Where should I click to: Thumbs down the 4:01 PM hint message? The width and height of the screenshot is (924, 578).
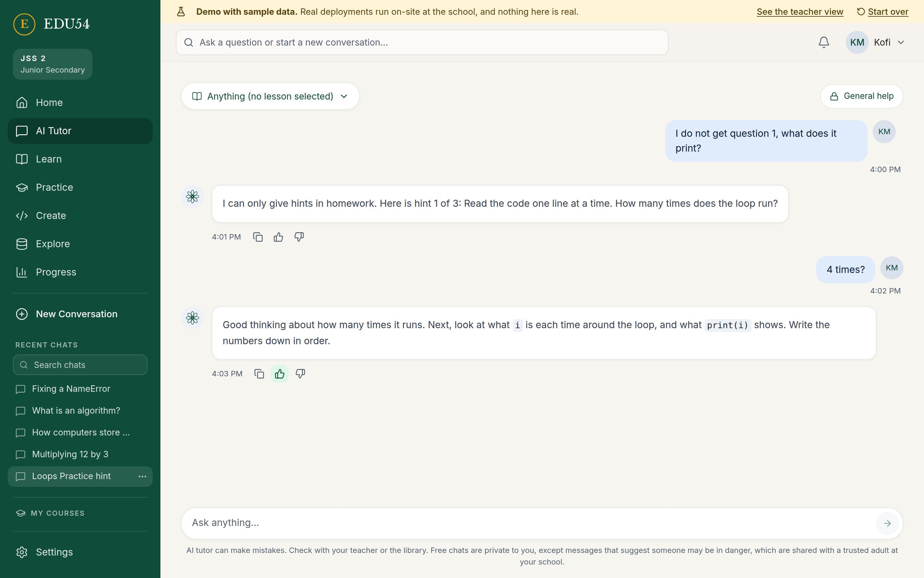pos(299,237)
